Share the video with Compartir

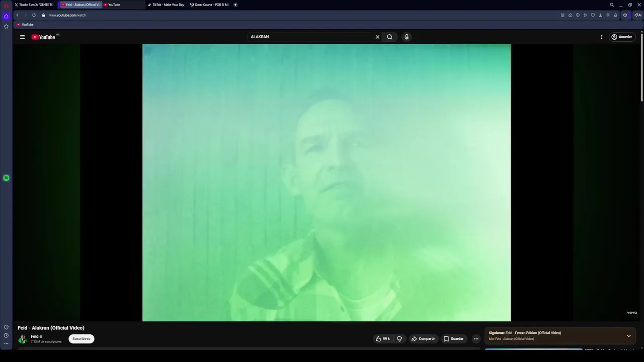(423, 339)
